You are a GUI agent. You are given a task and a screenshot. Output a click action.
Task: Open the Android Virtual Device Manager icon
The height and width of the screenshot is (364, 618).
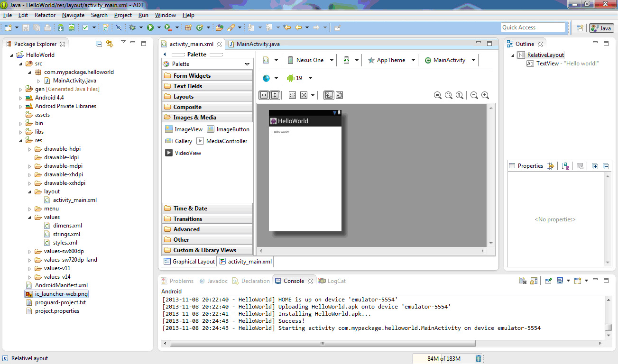pyautogui.click(x=71, y=27)
